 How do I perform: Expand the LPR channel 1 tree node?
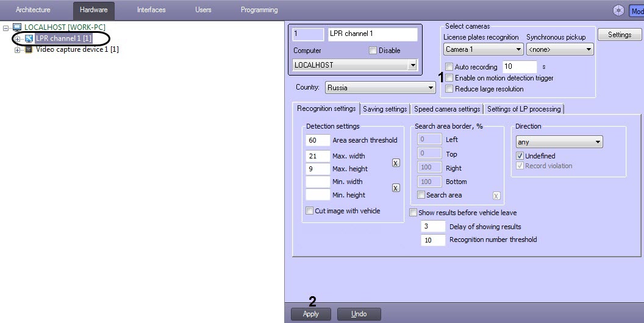pos(18,39)
